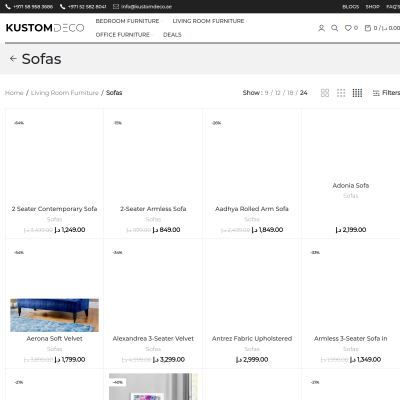
Task: Open 2 Seater Contemporary Sofa product
Action: [54, 209]
